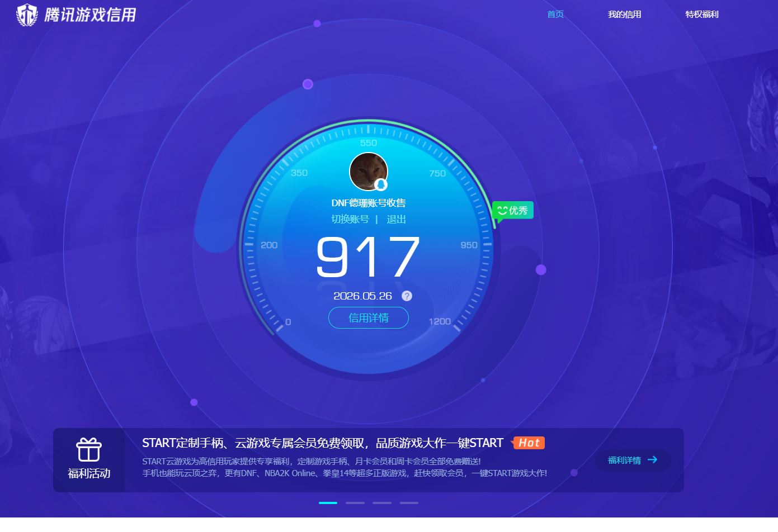Click the Tencent Game Credit shield logo
This screenshot has height=532, width=778.
tap(26, 15)
